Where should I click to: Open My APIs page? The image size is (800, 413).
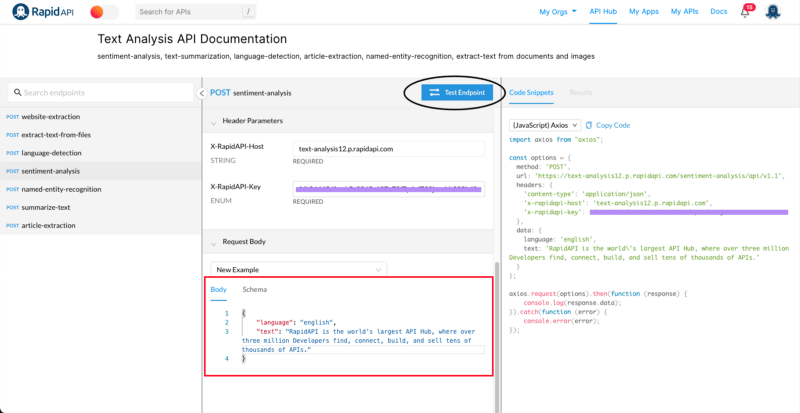(684, 12)
